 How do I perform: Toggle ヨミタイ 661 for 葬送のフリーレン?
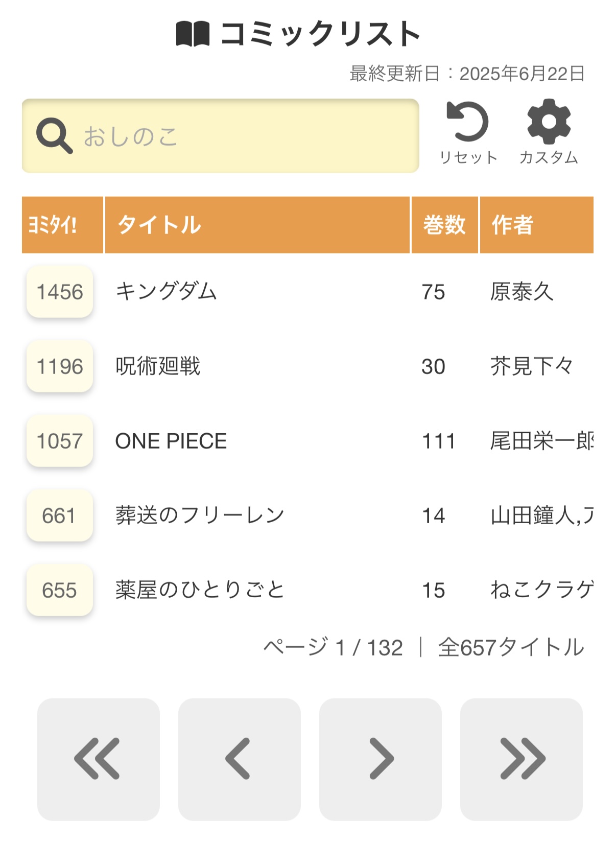pyautogui.click(x=60, y=516)
